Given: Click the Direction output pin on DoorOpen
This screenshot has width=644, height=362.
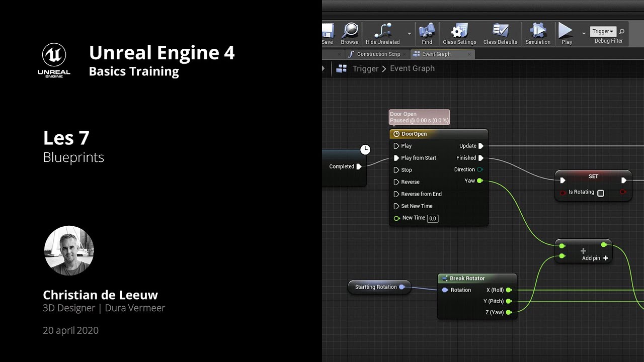Looking at the screenshot, I should pos(480,169).
